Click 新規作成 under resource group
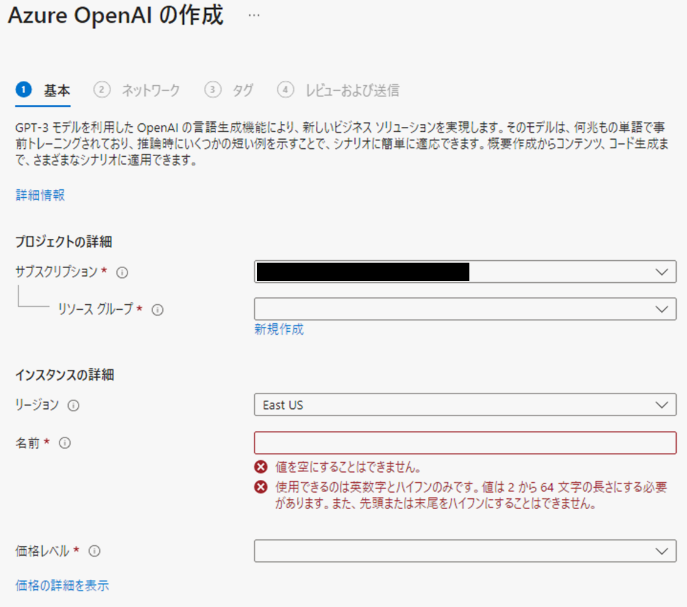The height and width of the screenshot is (607, 687). click(x=279, y=329)
